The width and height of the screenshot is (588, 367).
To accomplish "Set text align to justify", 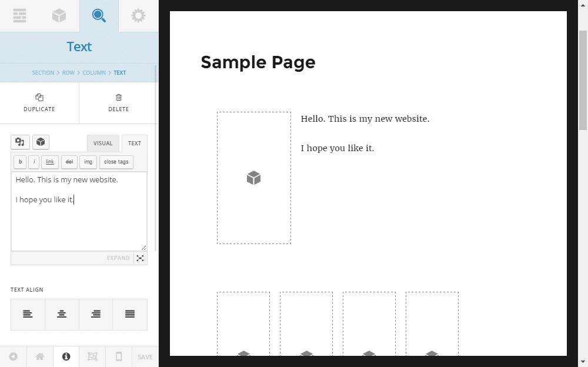I will 130,315.
